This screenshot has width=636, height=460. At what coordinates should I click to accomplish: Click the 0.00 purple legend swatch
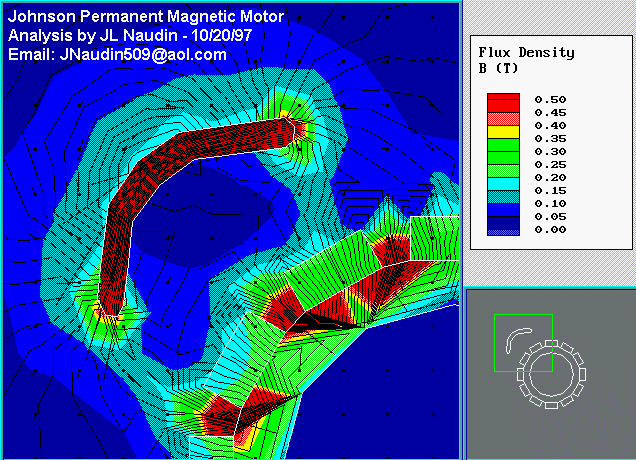(x=503, y=232)
